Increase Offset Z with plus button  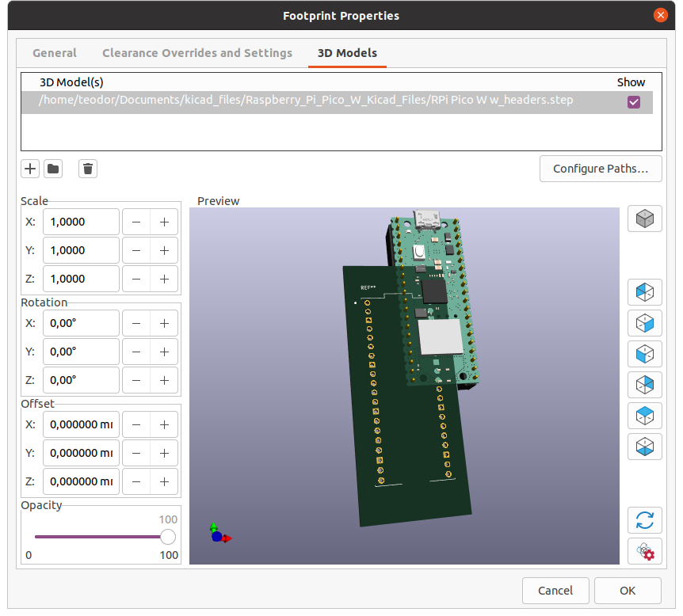(x=164, y=482)
